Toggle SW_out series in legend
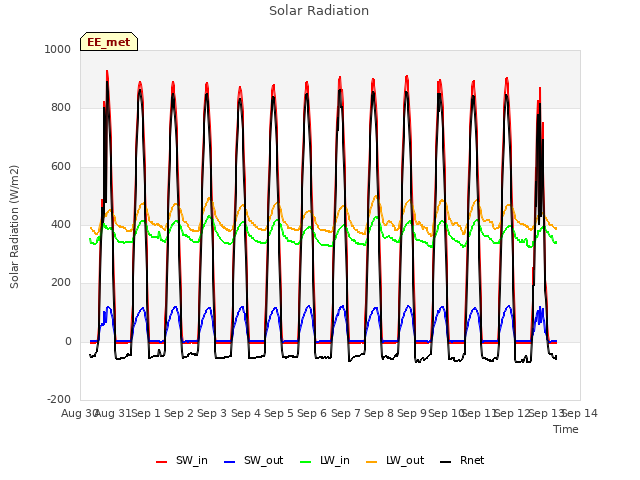The height and width of the screenshot is (480, 640). point(254,461)
